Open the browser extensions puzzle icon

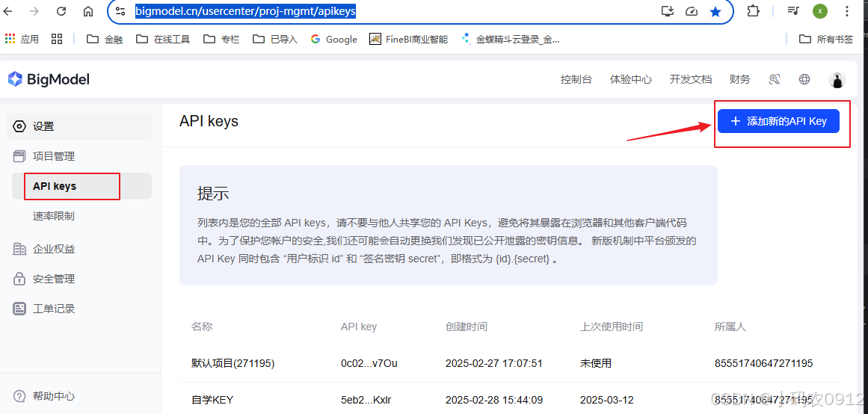(753, 11)
